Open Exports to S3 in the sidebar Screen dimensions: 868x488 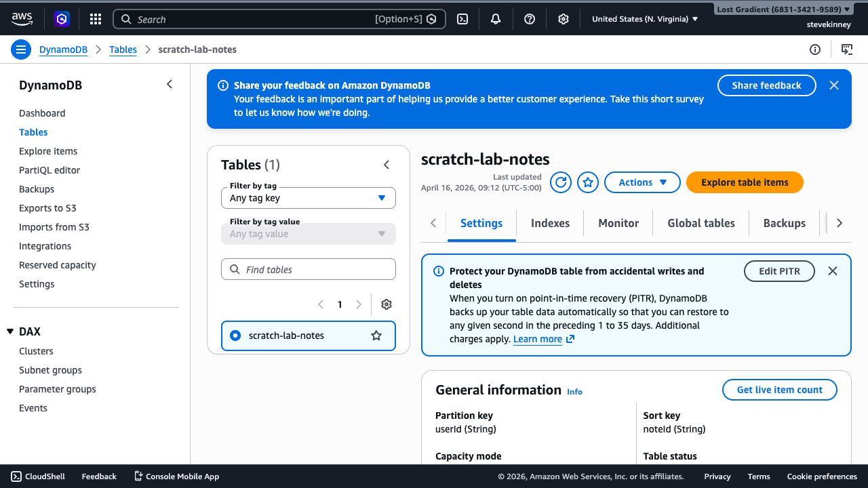(47, 208)
